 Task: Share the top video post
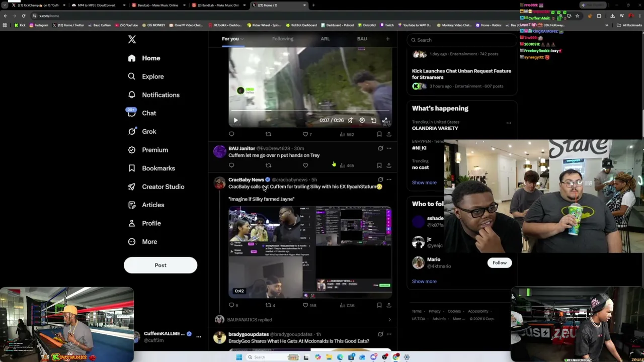pos(389,134)
